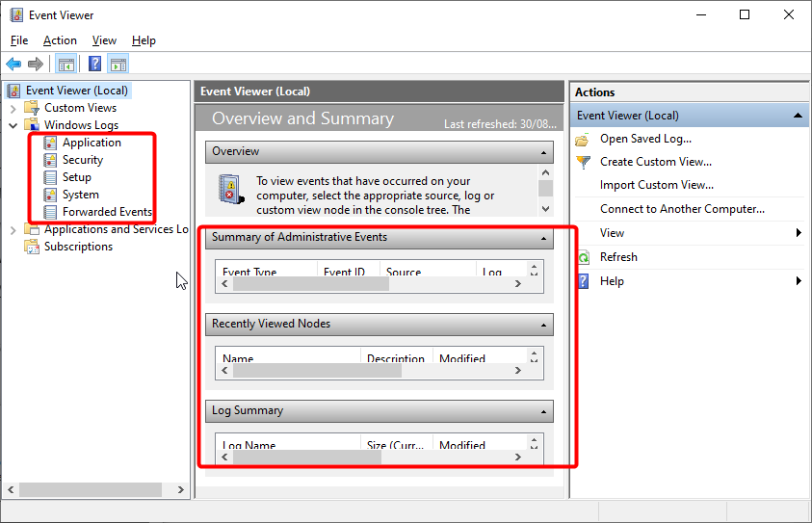Click Event Viewer (Local) root node icon
This screenshot has height=523, width=812.
pyautogui.click(x=14, y=91)
